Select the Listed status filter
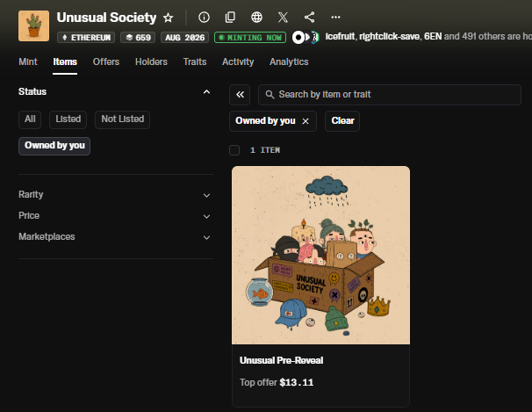 pyautogui.click(x=68, y=119)
